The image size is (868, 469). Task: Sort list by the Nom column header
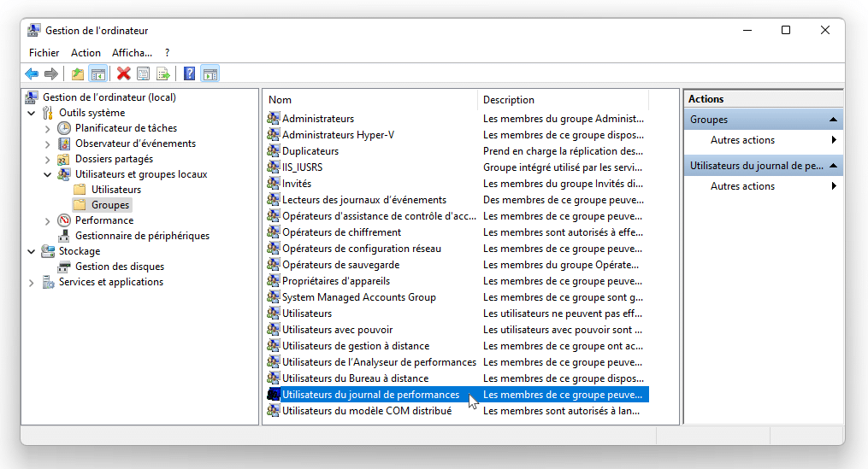click(369, 100)
